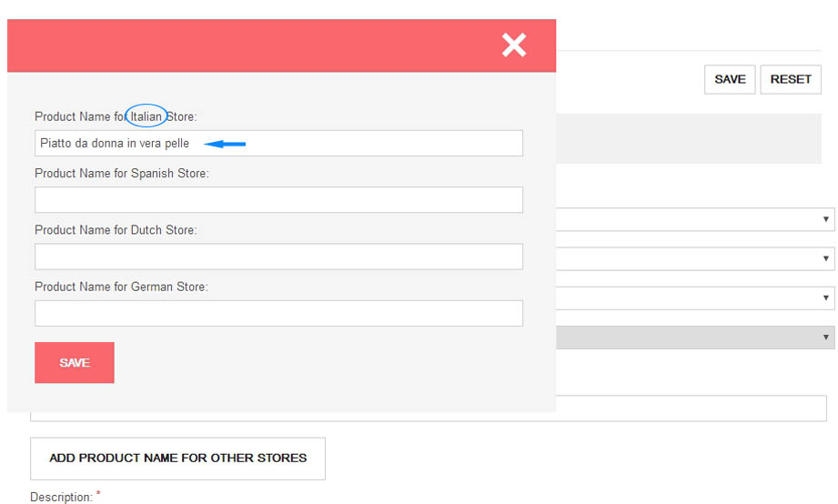Expand the topmost dropdown behind the popup

825,219
